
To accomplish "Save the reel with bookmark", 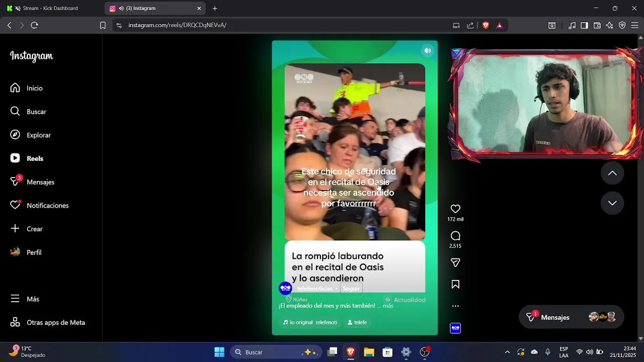I will [455, 285].
